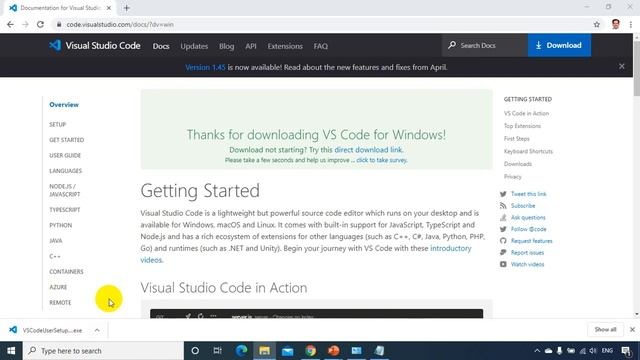Open Task View on the taskbar
The width and height of the screenshot is (640, 360).
point(218,351)
